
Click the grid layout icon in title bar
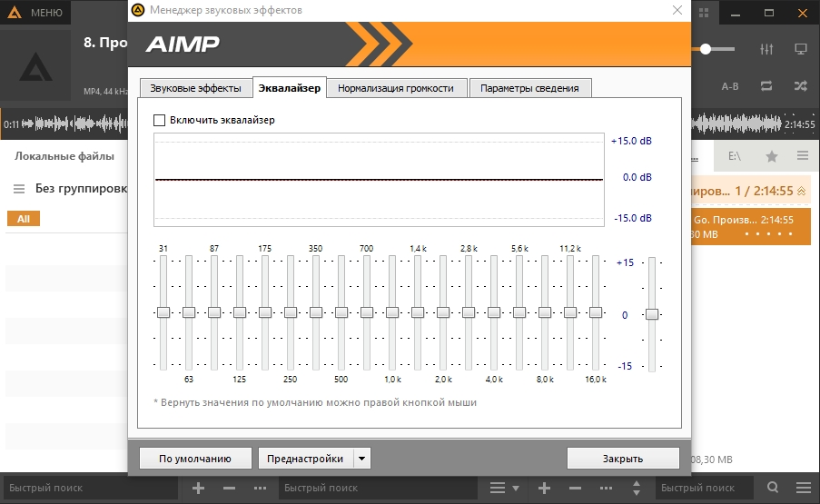pyautogui.click(x=704, y=13)
